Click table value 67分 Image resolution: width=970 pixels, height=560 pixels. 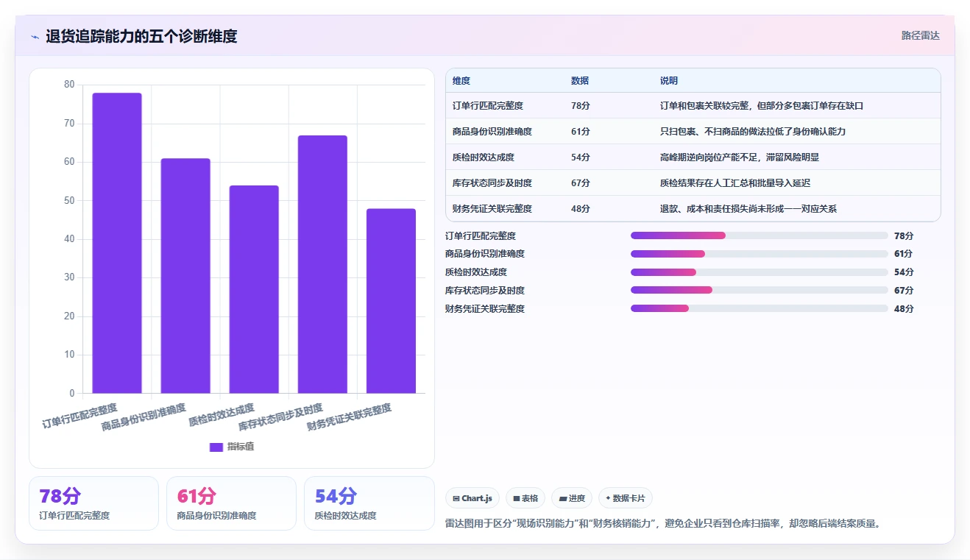pos(581,183)
